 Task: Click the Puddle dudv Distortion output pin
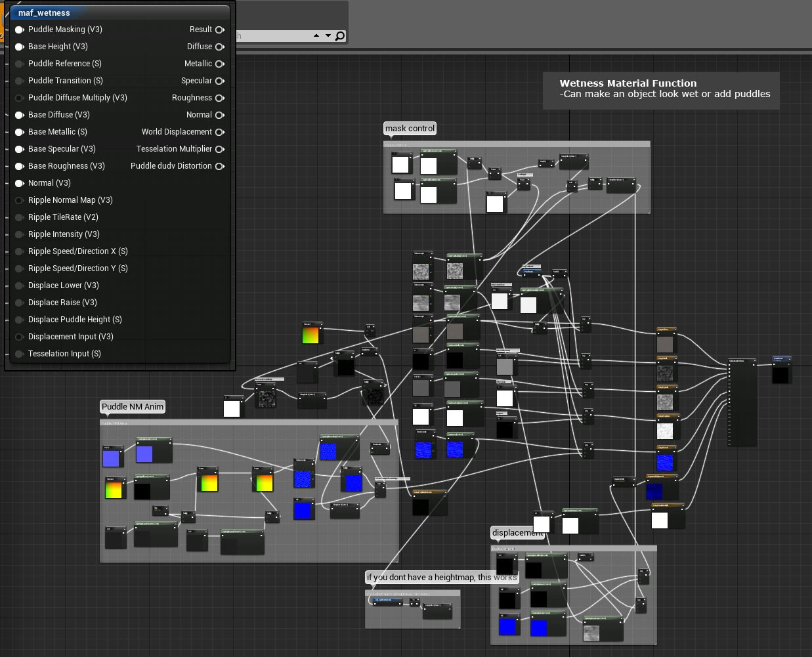click(x=219, y=166)
